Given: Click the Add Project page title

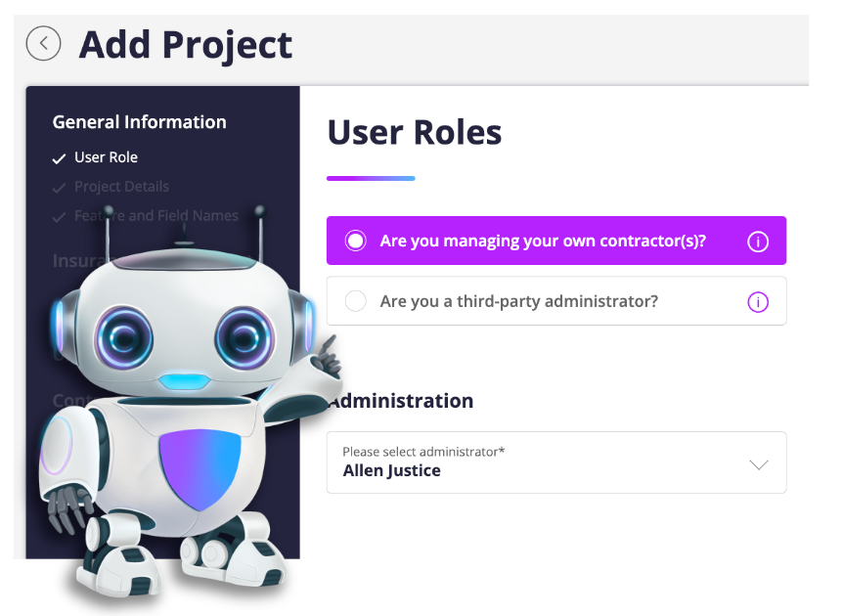Looking at the screenshot, I should pos(185,44).
